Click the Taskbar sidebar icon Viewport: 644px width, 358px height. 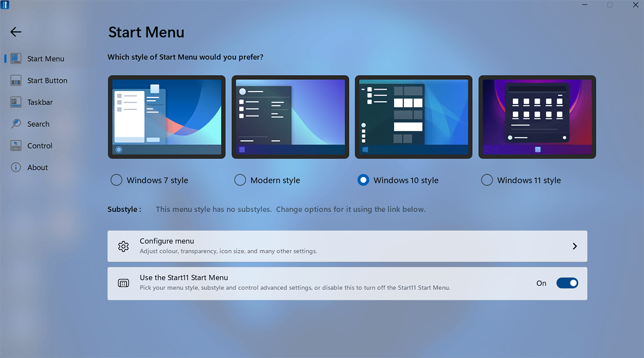tap(16, 102)
